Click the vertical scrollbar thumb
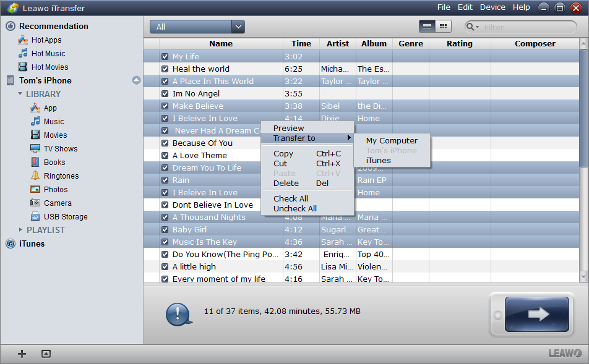 point(583,108)
